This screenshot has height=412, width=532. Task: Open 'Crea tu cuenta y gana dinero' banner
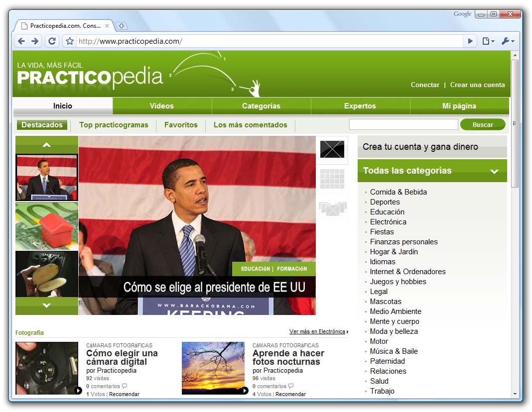pyautogui.click(x=432, y=147)
